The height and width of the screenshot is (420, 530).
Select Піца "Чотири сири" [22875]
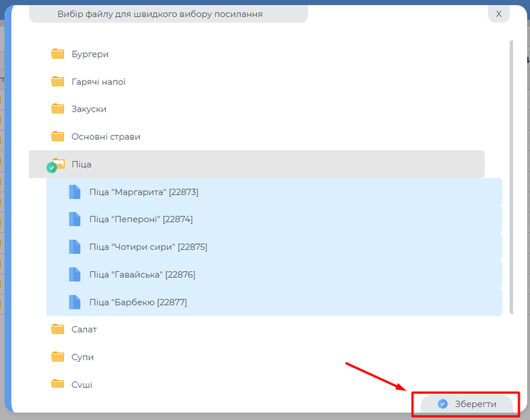[148, 247]
